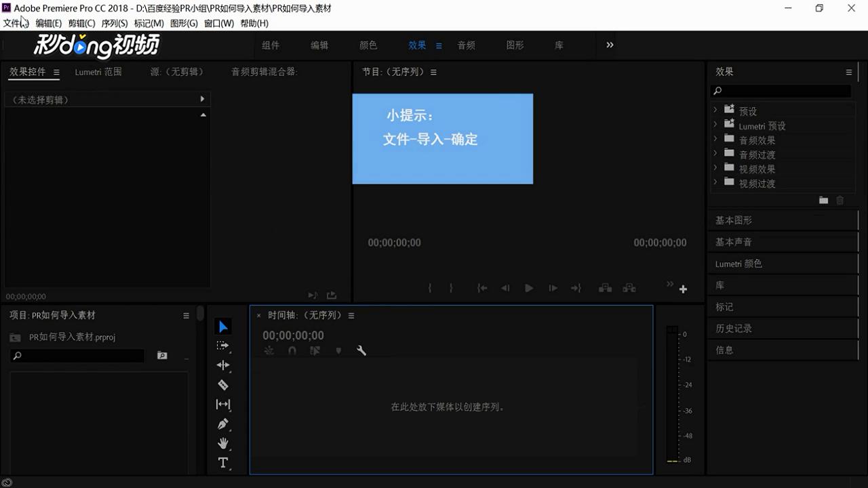Open the 剪辑(C) menu
The image size is (868, 488).
(81, 23)
